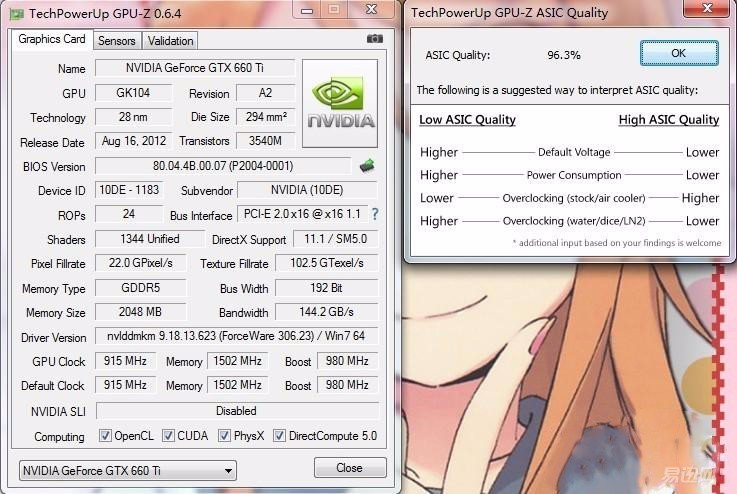Click the Bus Interface field PCI-E 2.0 x16
The width and height of the screenshot is (737, 494).
[303, 214]
